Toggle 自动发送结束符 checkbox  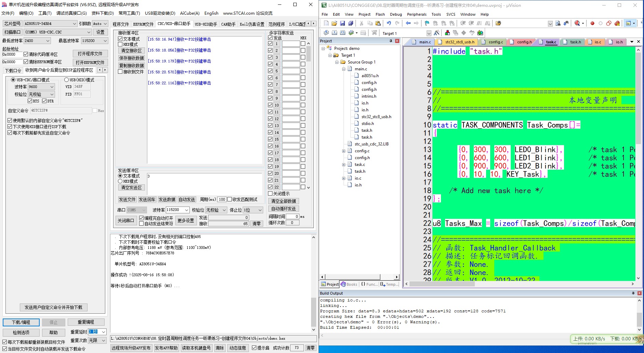142,224
